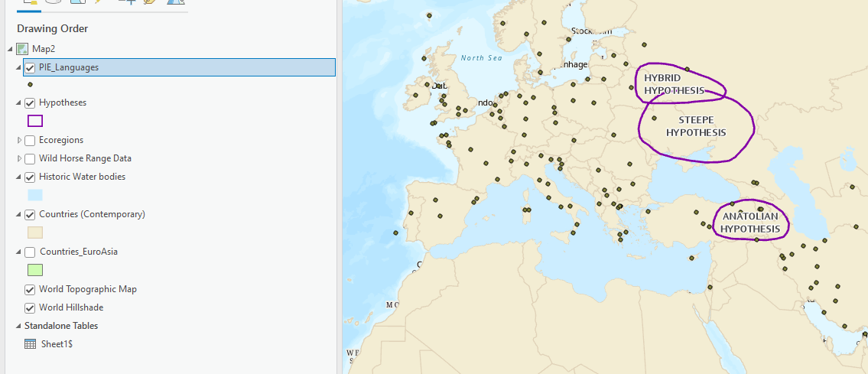Open the Hypotheses purple outline symbol

(35, 121)
